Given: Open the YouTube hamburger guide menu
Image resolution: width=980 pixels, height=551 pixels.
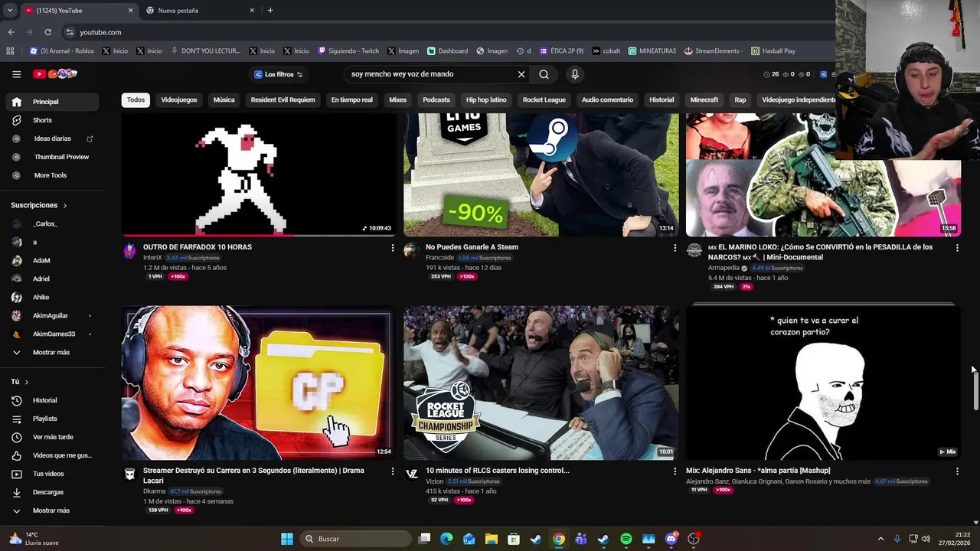Looking at the screenshot, I should tap(16, 74).
